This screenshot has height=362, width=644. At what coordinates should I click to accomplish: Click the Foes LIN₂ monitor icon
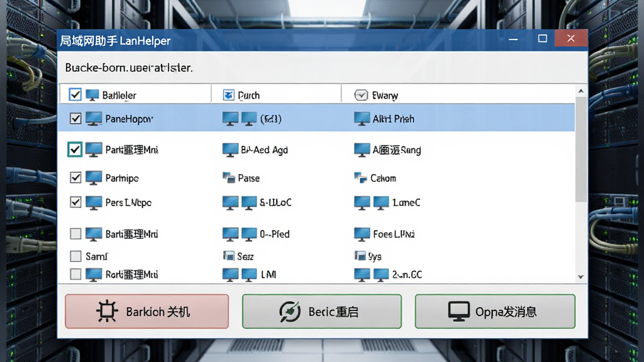[362, 234]
